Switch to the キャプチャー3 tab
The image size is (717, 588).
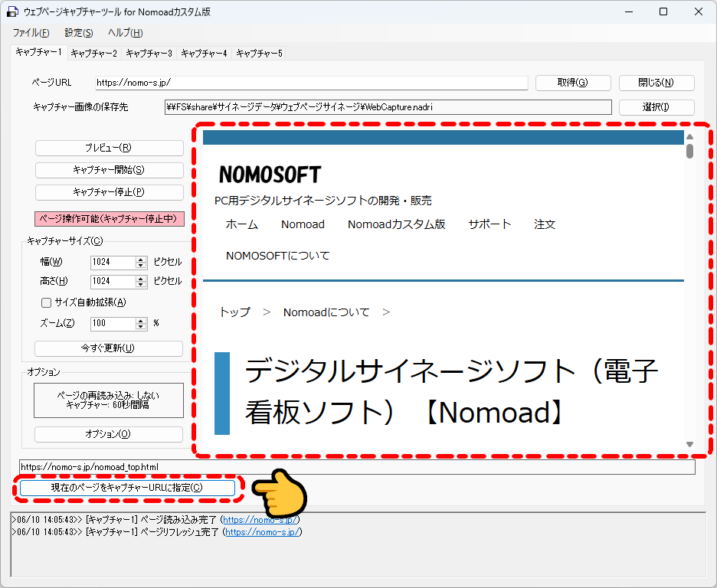point(149,54)
